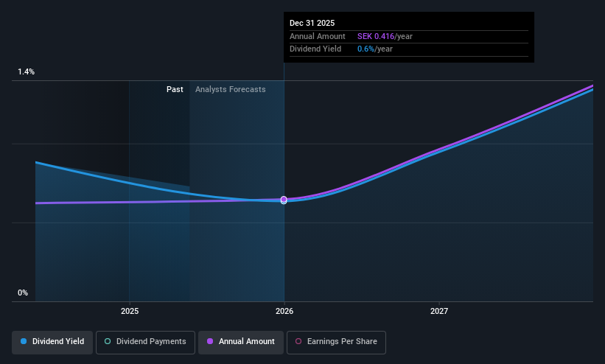Click the Dec 31 2025 tooltip date
The height and width of the screenshot is (364, 605).
(x=312, y=23)
